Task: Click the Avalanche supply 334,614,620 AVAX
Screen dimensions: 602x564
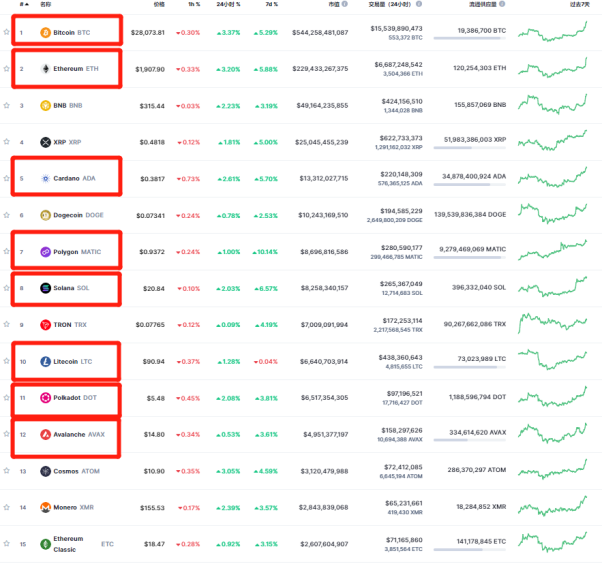Action: 478,433
